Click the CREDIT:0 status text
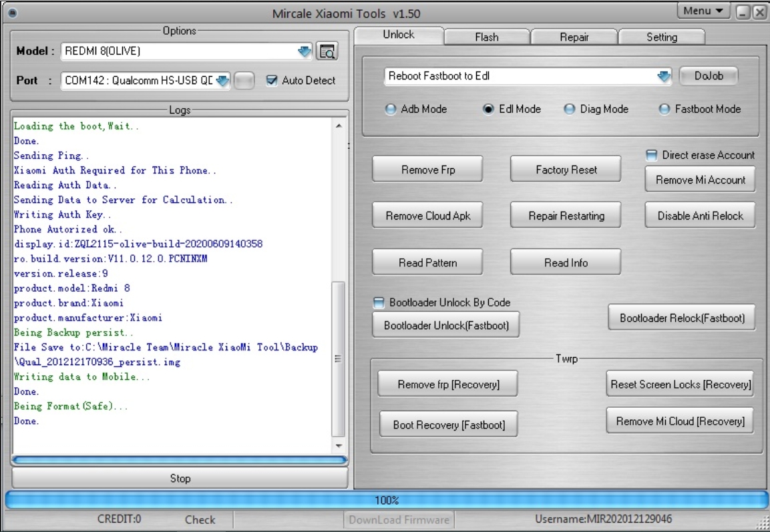 pyautogui.click(x=119, y=519)
